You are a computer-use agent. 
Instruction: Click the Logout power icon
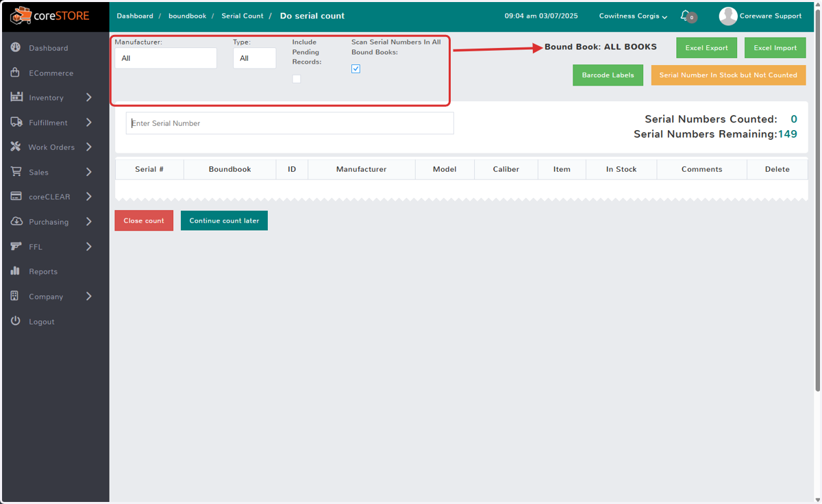15,321
